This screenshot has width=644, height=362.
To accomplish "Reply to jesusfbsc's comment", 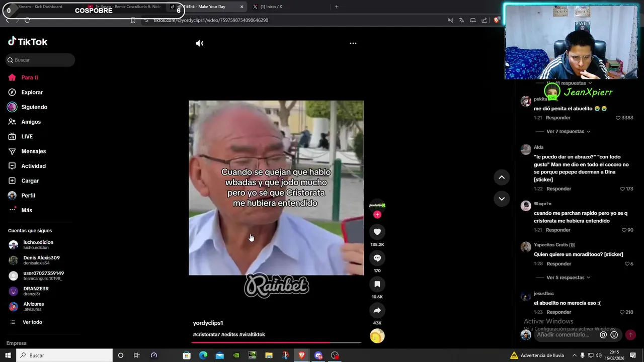I will (x=558, y=312).
